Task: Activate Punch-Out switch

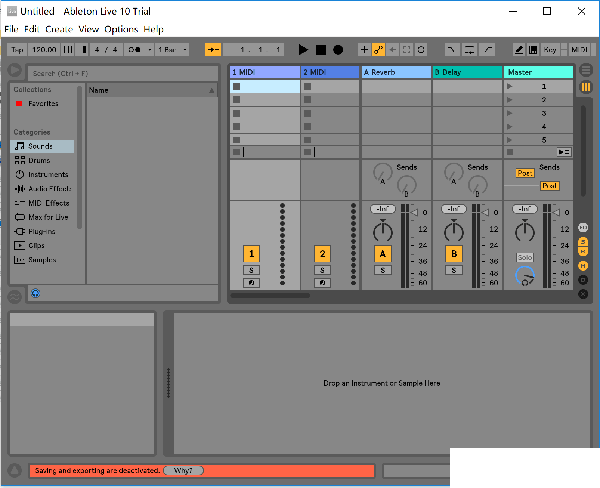Action: 488,50
